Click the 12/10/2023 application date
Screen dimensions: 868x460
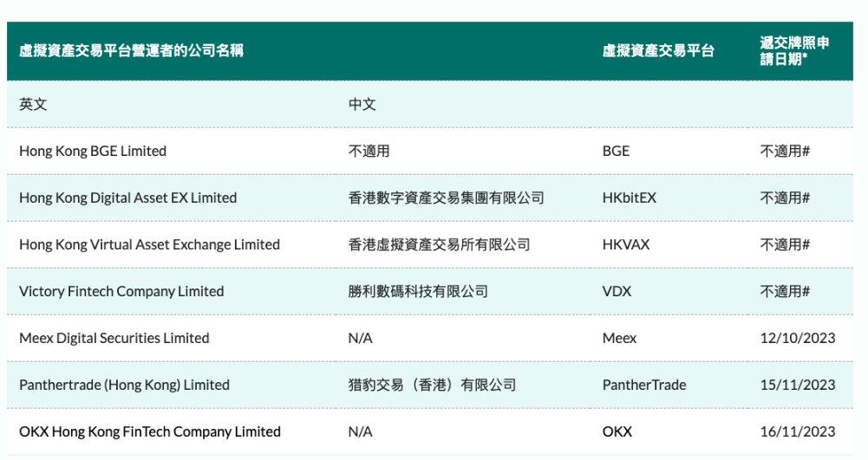[797, 338]
